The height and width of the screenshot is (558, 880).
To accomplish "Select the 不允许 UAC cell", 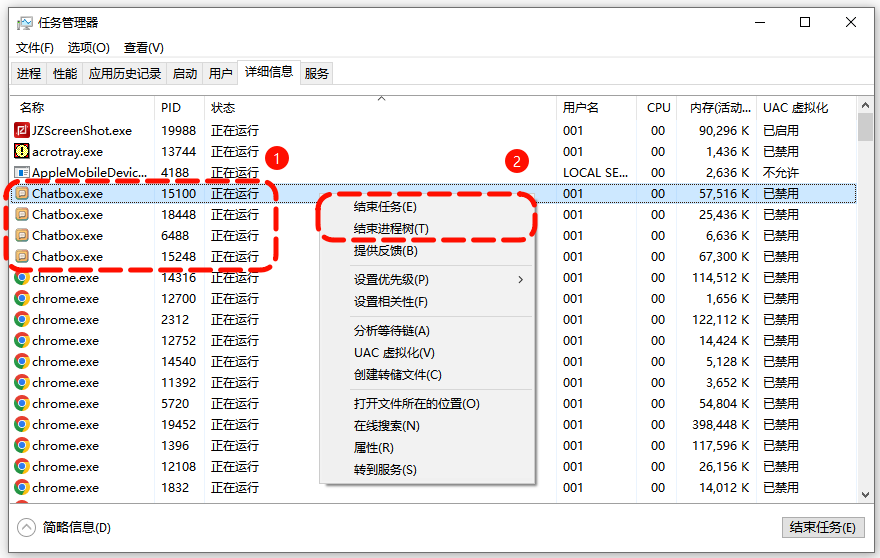I will (781, 172).
